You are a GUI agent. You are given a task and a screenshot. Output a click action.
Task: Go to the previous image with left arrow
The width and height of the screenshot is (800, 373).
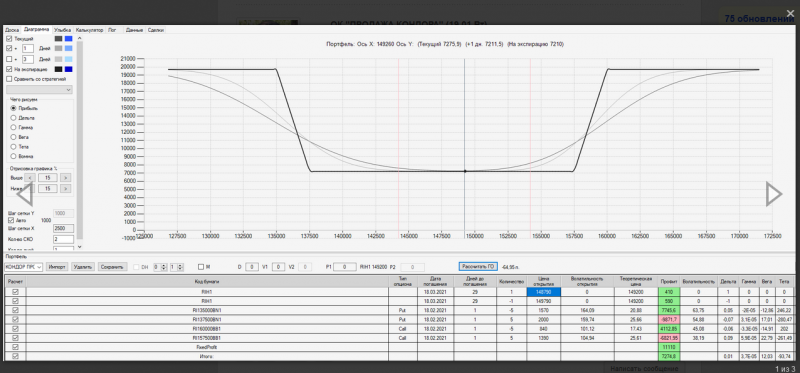click(25, 194)
